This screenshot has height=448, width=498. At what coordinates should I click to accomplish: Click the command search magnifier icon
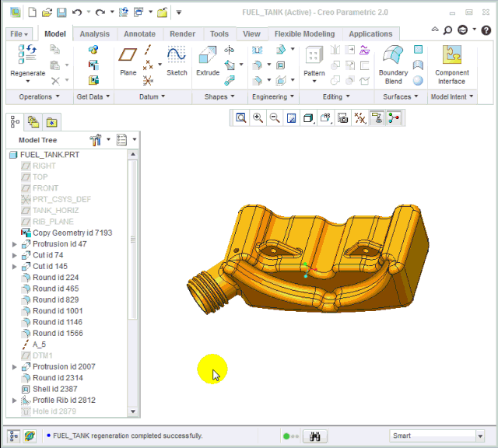(x=447, y=30)
